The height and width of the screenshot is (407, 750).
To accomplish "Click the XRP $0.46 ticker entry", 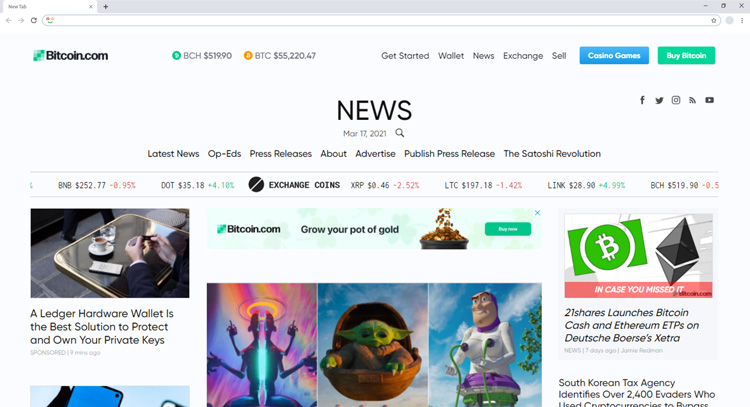I will click(385, 185).
